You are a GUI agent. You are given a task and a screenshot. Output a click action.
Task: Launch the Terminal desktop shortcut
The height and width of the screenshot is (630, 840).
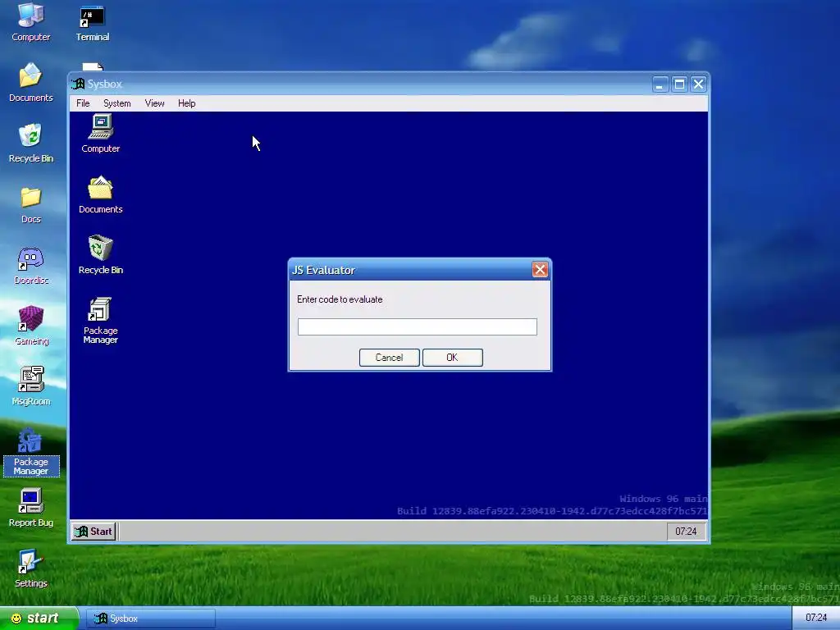(x=92, y=24)
